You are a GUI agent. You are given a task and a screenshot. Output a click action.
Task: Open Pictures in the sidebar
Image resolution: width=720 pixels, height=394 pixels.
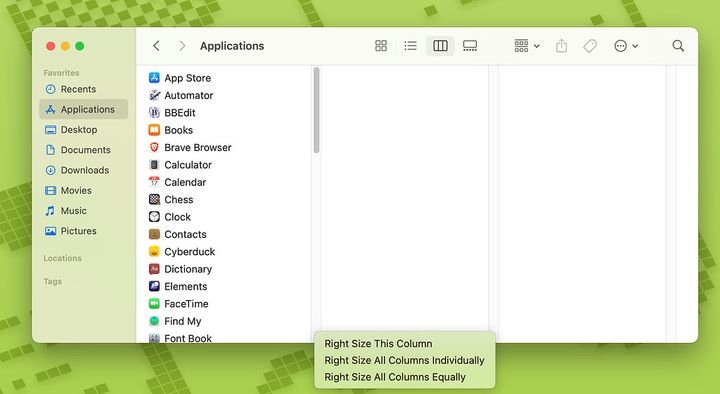83,231
